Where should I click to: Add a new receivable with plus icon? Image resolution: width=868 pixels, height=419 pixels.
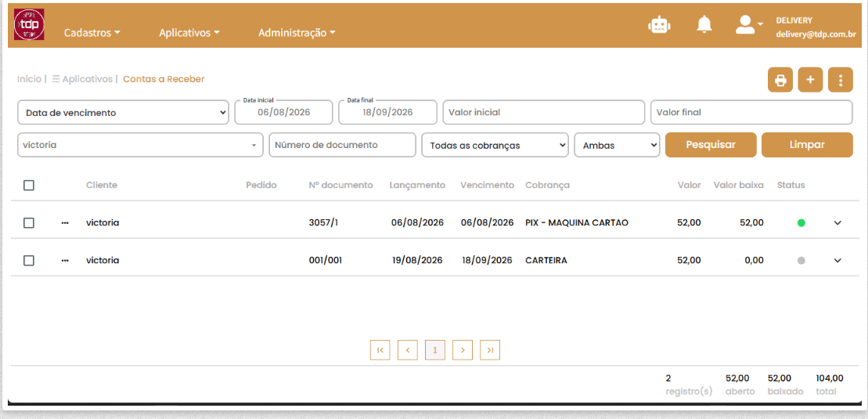point(810,80)
